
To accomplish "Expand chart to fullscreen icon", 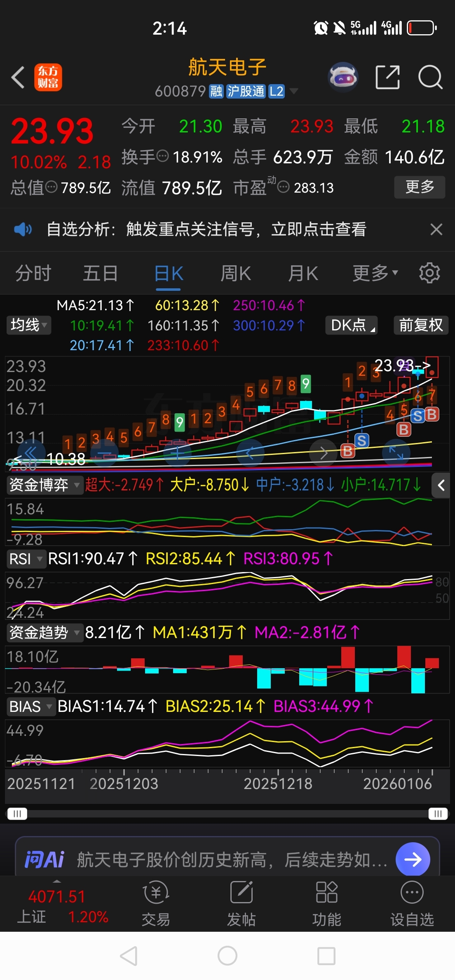I will point(396,453).
